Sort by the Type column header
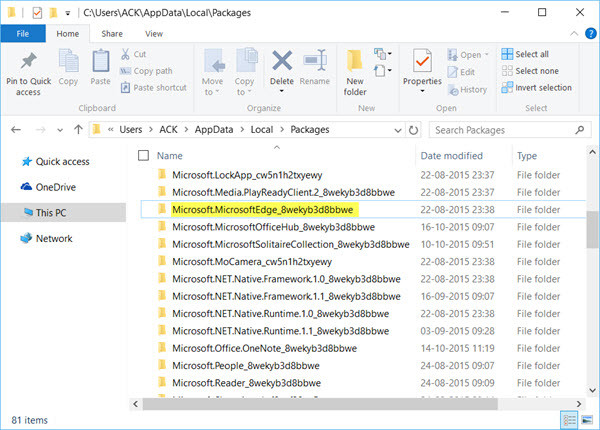 (x=527, y=156)
